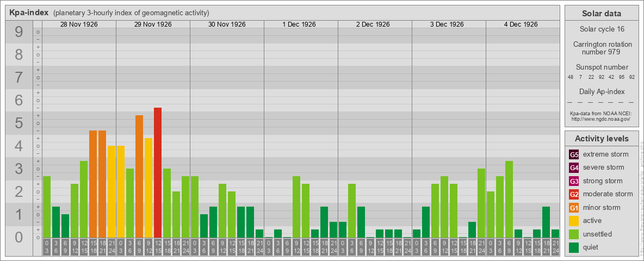This screenshot has height=261, width=644.
Task: Click the G3 strong storm legend icon
Action: tap(574, 181)
